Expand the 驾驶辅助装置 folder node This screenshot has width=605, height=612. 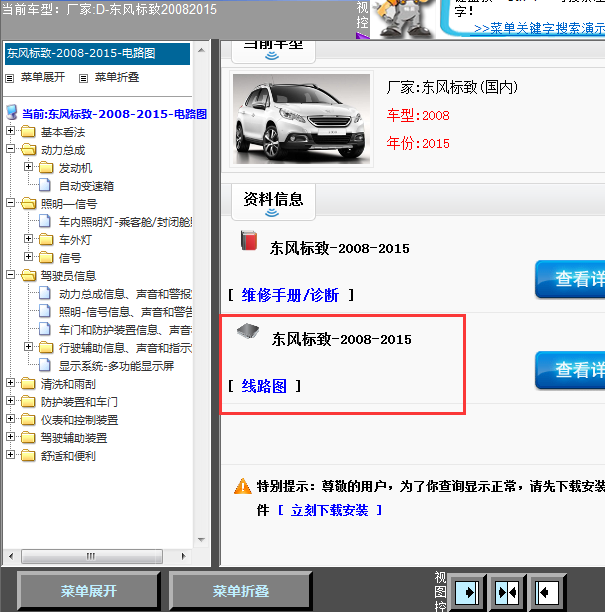[x=11, y=437]
